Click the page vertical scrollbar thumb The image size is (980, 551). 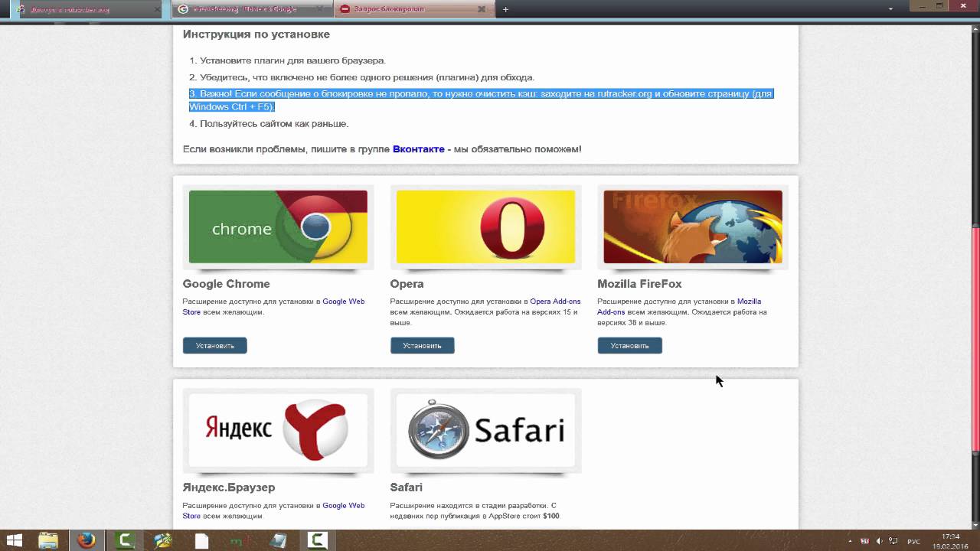tap(975, 339)
